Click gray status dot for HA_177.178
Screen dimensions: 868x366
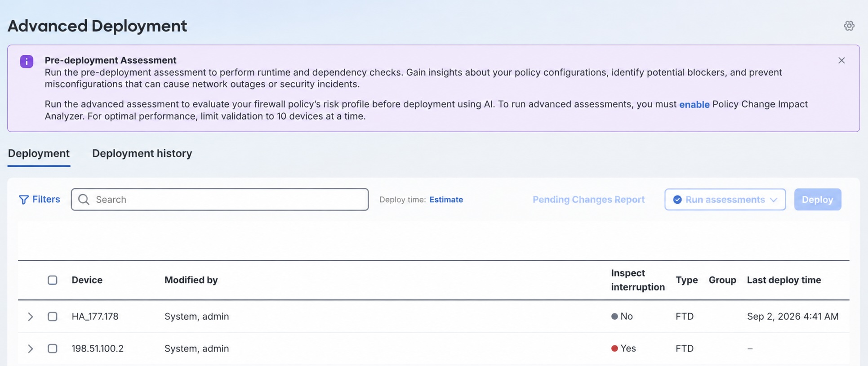click(x=614, y=317)
